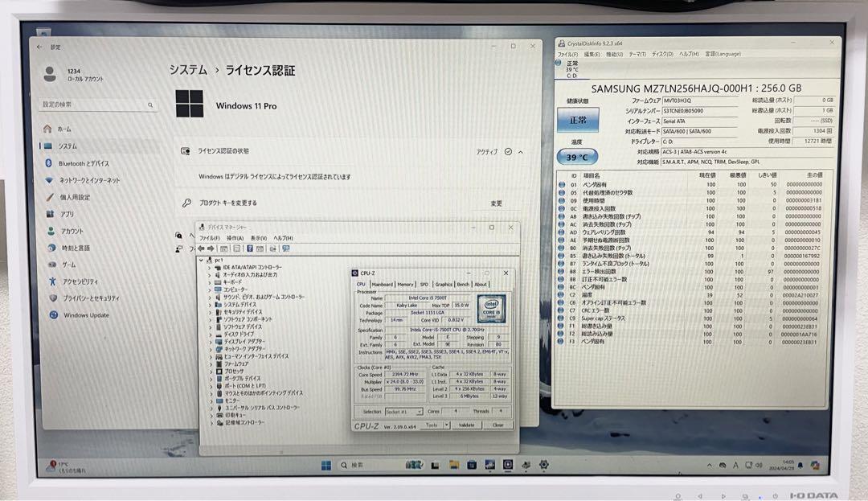Open テーマ(T) menu in CrystalDiskInfo
The height and width of the screenshot is (501, 868).
coord(637,54)
